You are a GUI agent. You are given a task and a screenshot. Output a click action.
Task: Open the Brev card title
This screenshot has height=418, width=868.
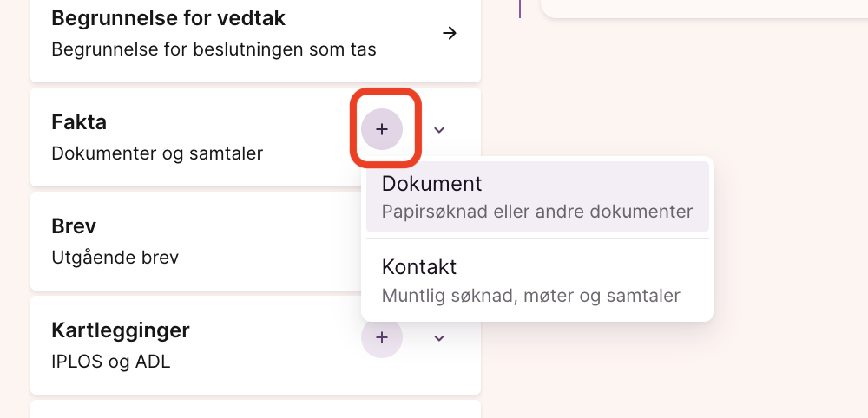pos(74,226)
